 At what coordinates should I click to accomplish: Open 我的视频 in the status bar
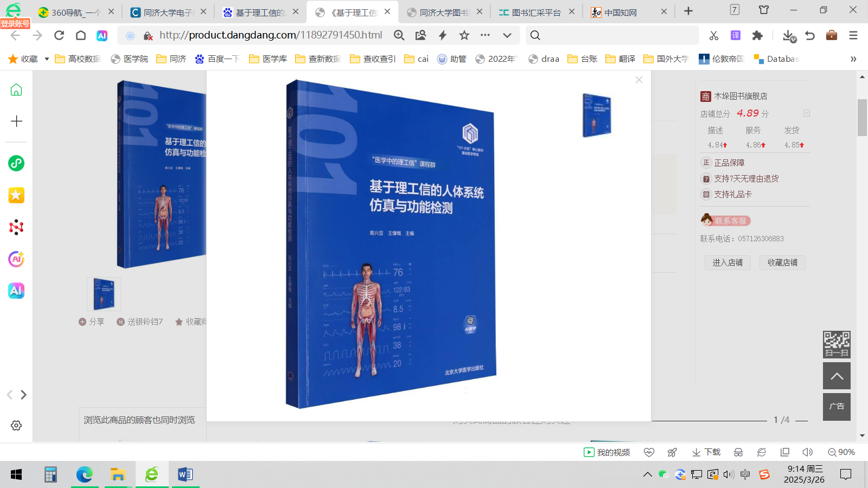607,452
